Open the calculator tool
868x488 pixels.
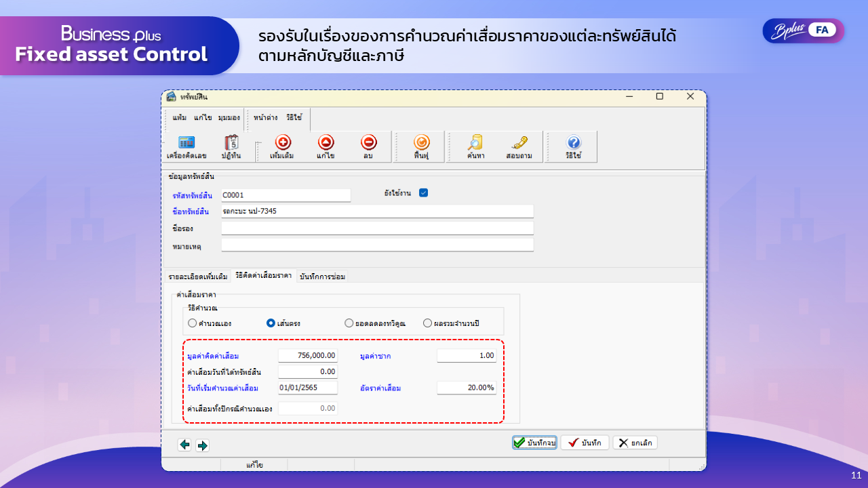tap(186, 145)
